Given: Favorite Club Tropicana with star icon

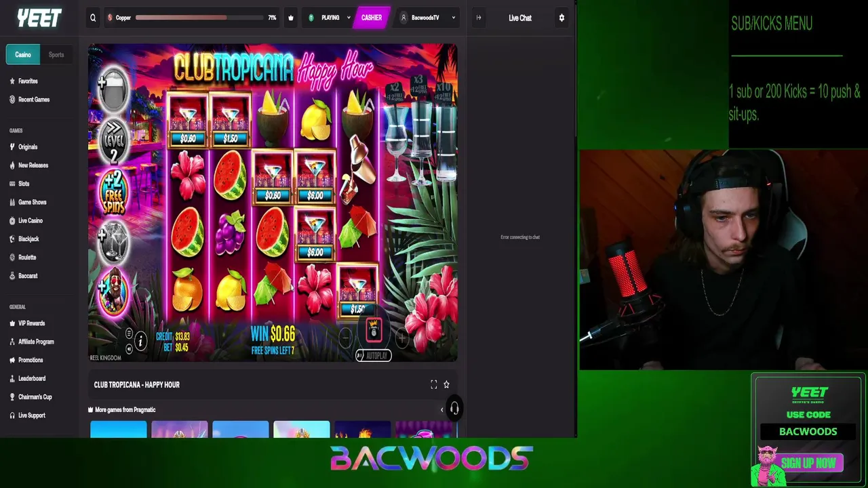Looking at the screenshot, I should (x=446, y=384).
